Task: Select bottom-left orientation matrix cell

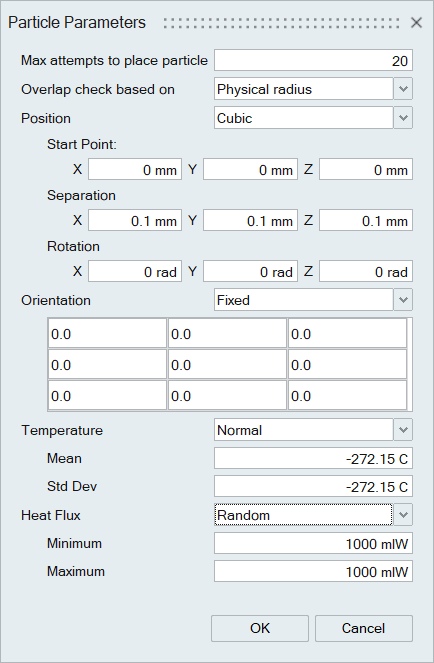Action: [x=107, y=395]
